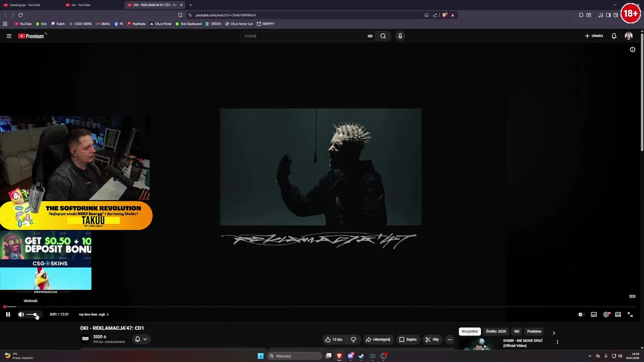The image size is (644, 362).
Task: Open the chapter 'my love feat. mgk'
Action: pyautogui.click(x=94, y=315)
